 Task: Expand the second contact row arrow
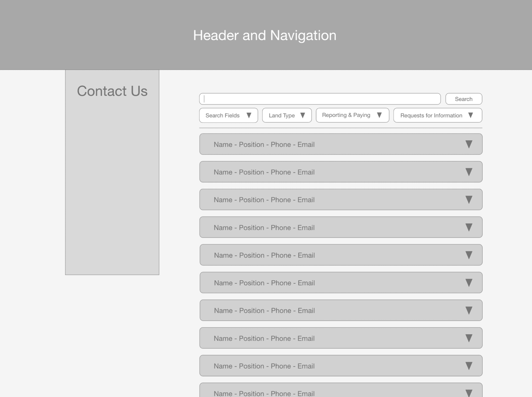pos(469,172)
